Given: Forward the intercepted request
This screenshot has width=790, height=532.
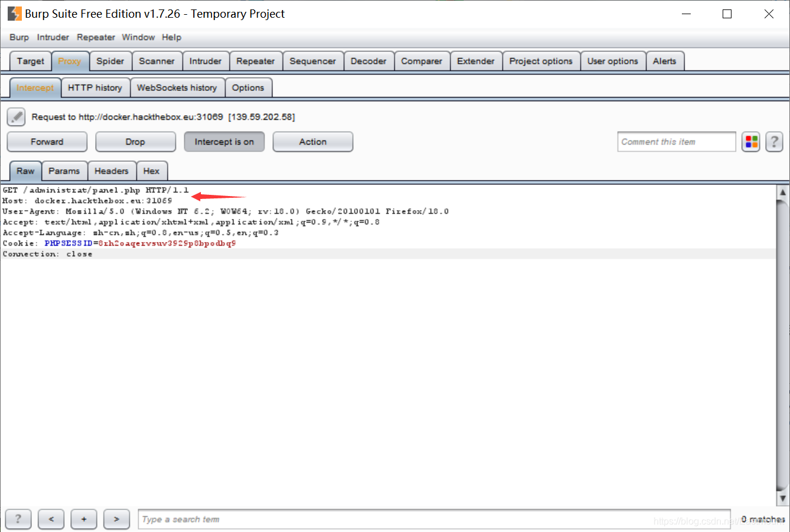Looking at the screenshot, I should tap(47, 142).
